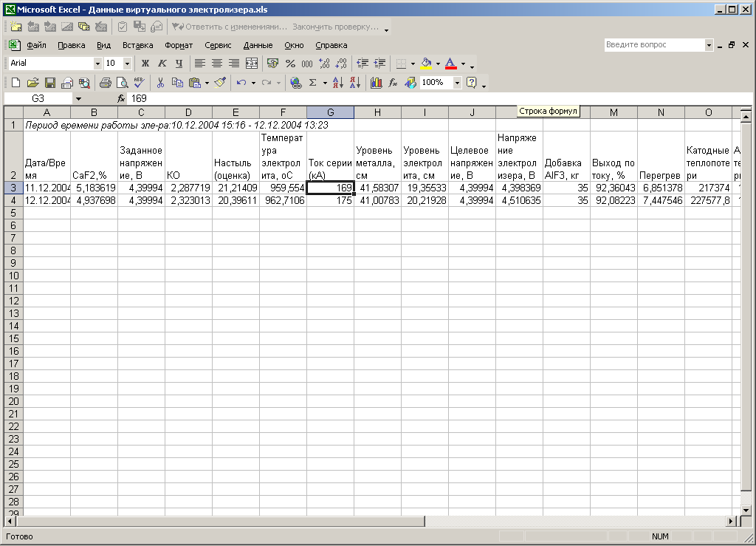
Task: Click the fx button beside formula bar
Action: click(121, 99)
